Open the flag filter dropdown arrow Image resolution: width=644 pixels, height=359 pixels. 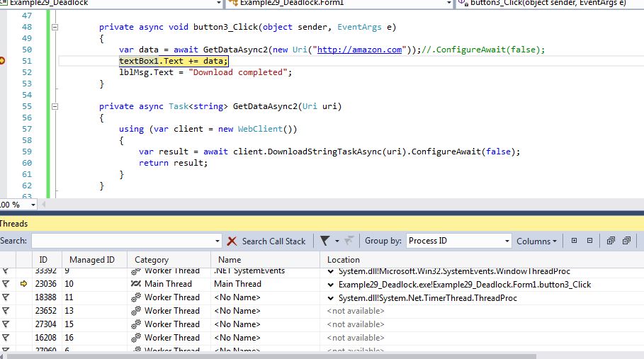click(337, 241)
